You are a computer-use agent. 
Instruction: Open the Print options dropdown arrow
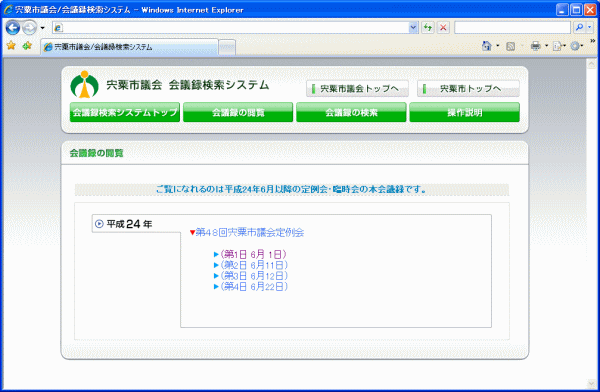[546, 46]
